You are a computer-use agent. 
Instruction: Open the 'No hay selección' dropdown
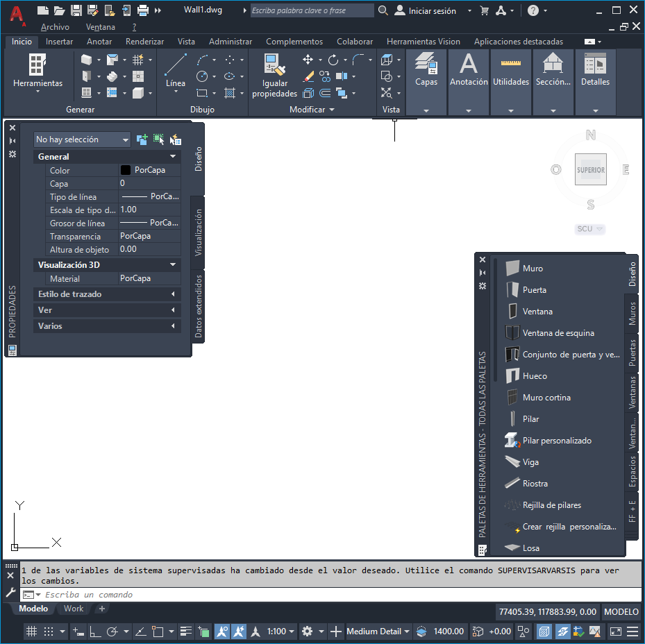click(x=82, y=139)
